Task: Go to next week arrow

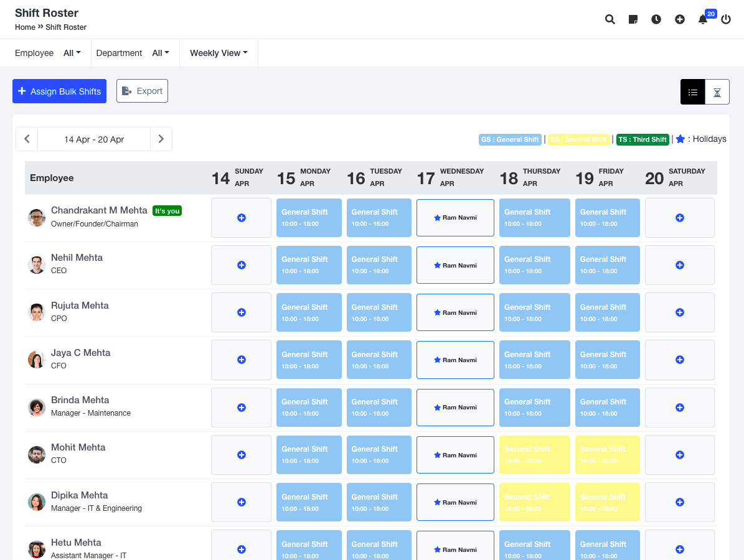Action: click(x=161, y=139)
